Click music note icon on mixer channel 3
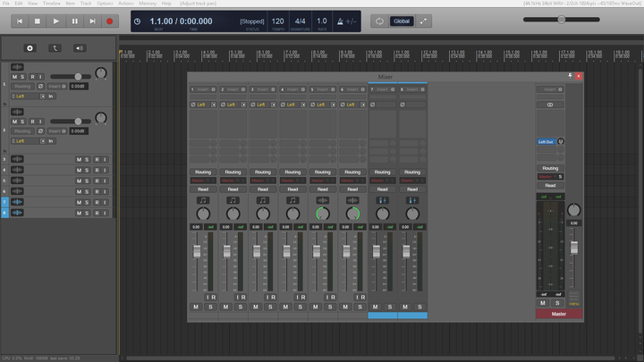 [263, 200]
